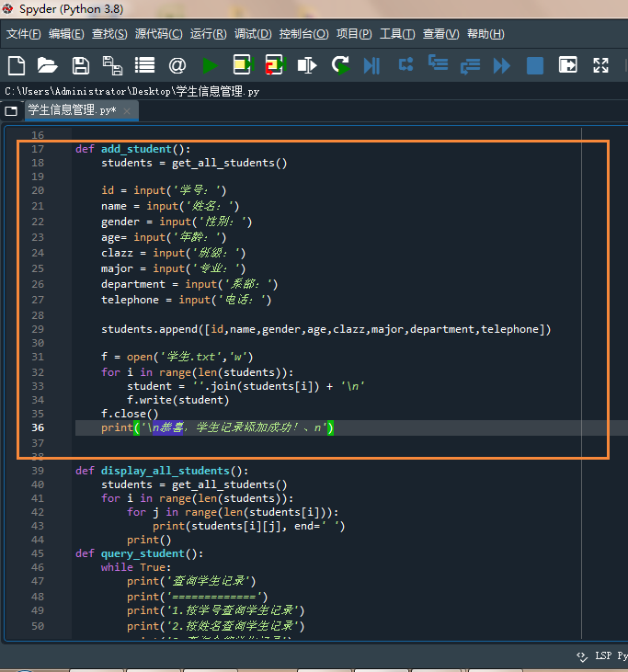Viewport: 628px width, 672px height.
Task: Run cell and advance icon
Action: point(275,64)
